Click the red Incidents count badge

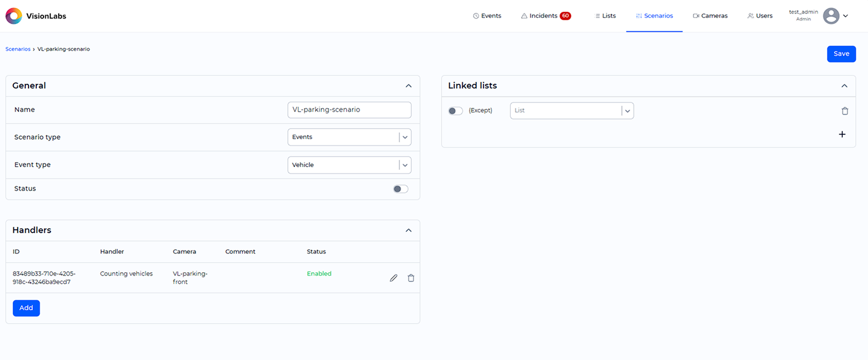click(x=565, y=16)
